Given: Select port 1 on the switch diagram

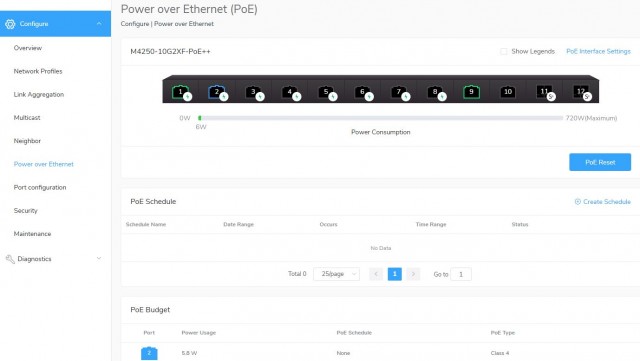Looking at the screenshot, I should coord(180,92).
